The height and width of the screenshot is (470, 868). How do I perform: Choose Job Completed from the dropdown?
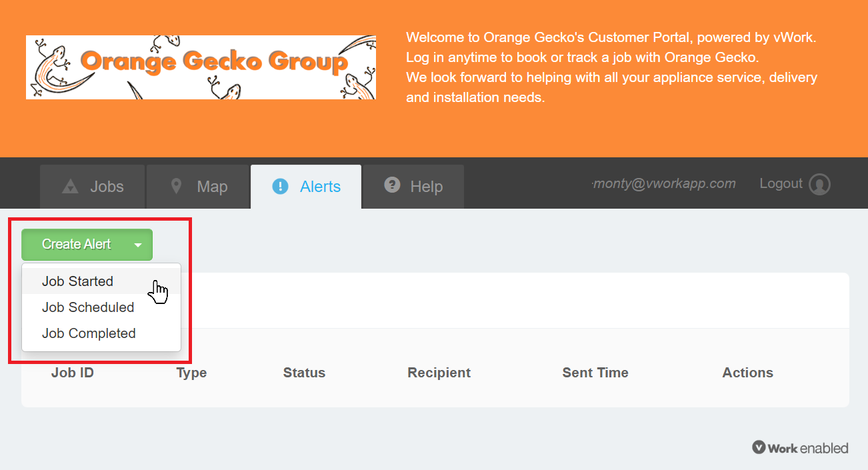(101, 333)
